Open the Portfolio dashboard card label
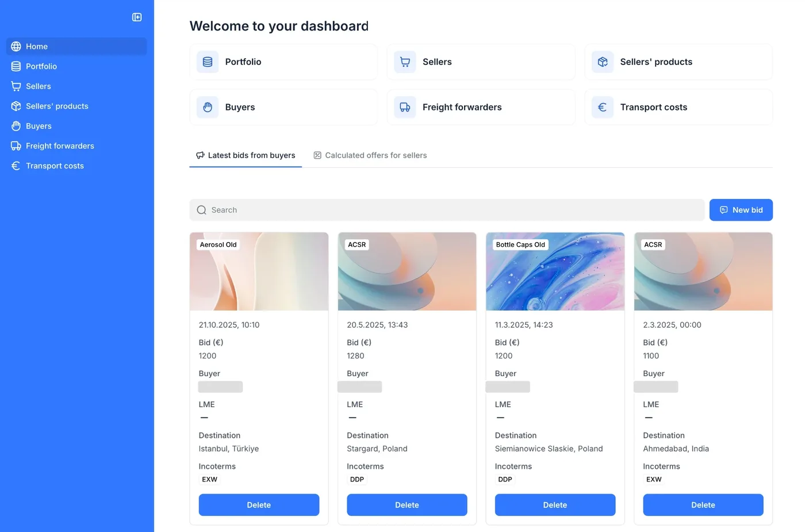The height and width of the screenshot is (532, 805). 243,62
